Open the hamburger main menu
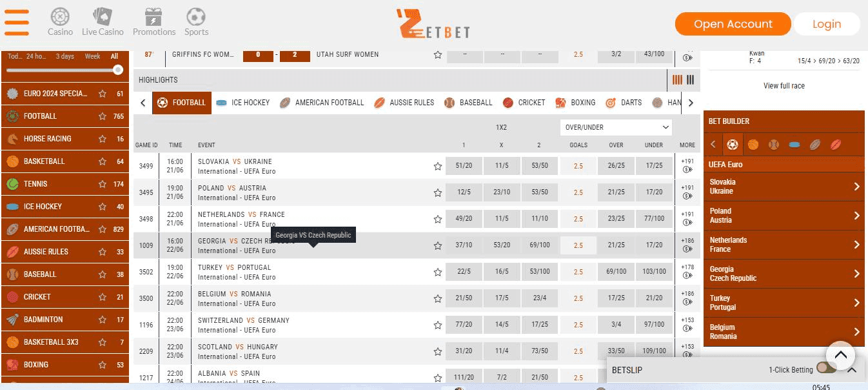 (17, 23)
